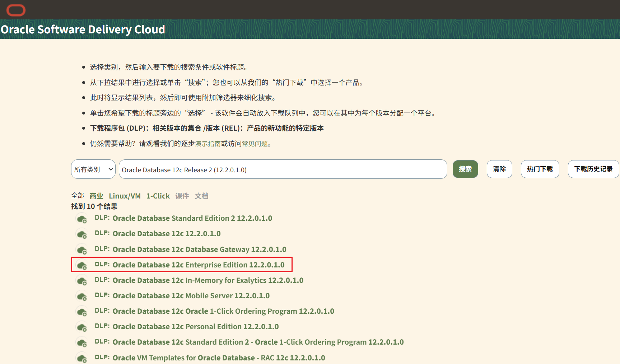Switch to the Linux/VM filter tab

click(x=125, y=196)
